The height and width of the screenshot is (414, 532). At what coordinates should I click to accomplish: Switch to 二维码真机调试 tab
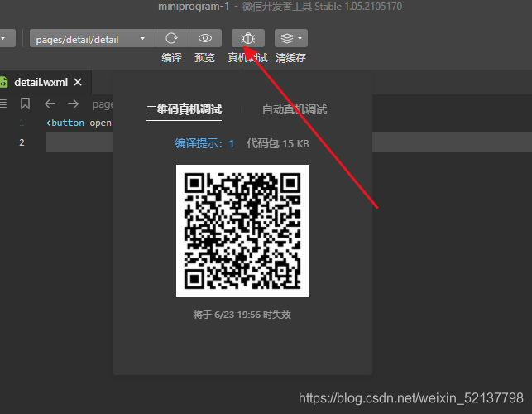coord(184,109)
